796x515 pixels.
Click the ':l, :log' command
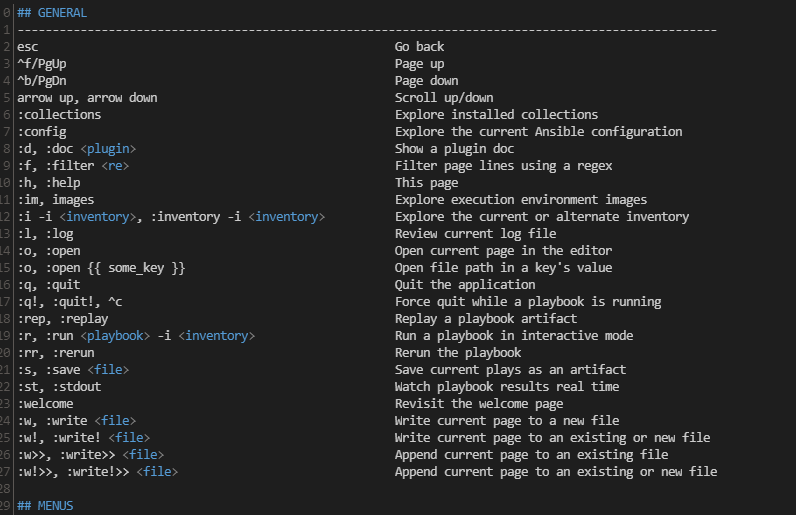pyautogui.click(x=45, y=234)
